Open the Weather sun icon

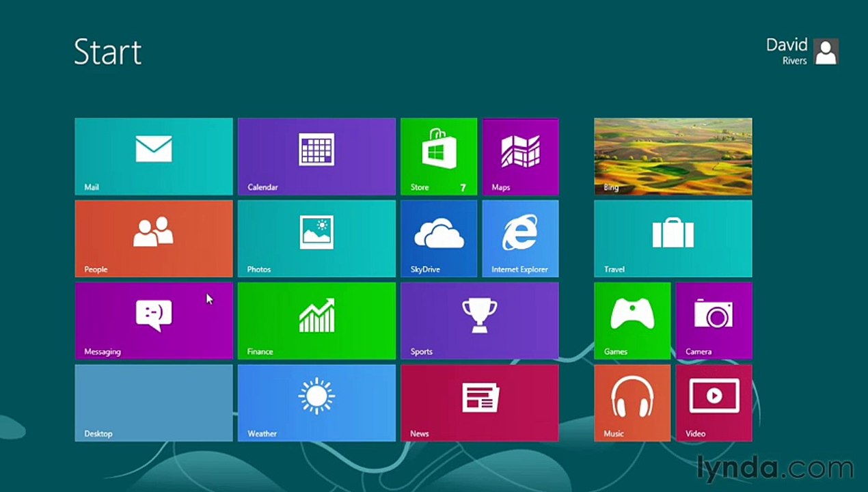click(316, 396)
